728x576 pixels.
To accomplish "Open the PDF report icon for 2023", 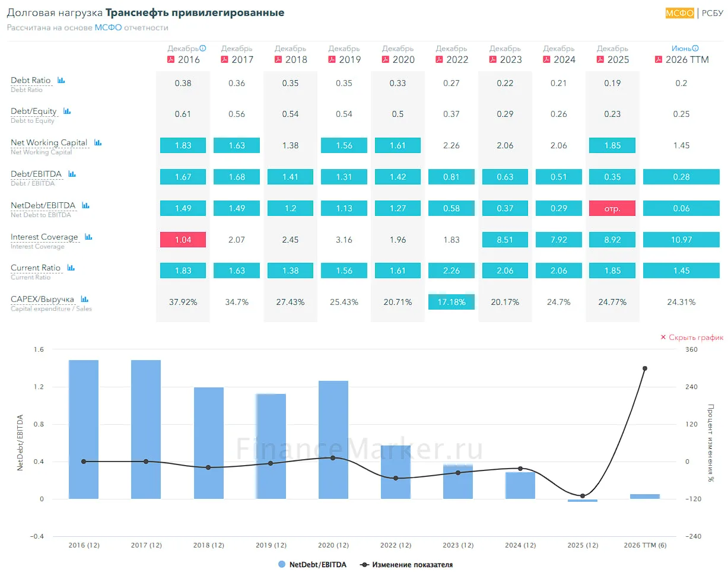I will click(493, 59).
